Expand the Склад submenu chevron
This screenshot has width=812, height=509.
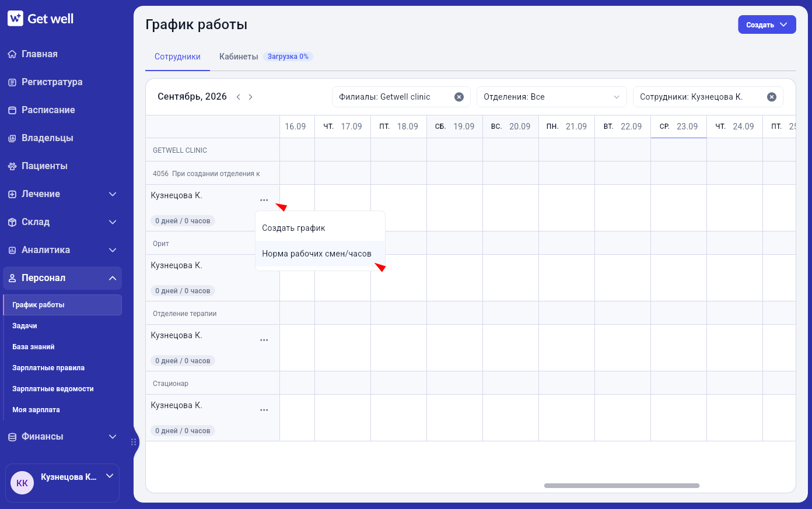pyautogui.click(x=113, y=222)
